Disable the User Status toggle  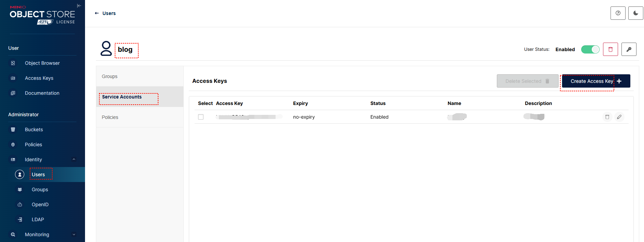(590, 49)
